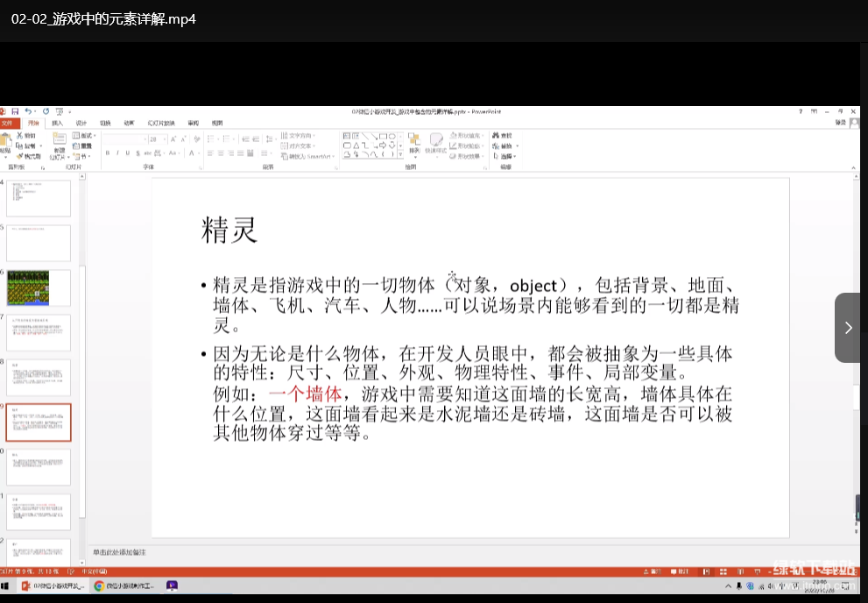Switch to 开始 ribbon tab
Viewport: 868px width, 603px height.
pyautogui.click(x=33, y=123)
